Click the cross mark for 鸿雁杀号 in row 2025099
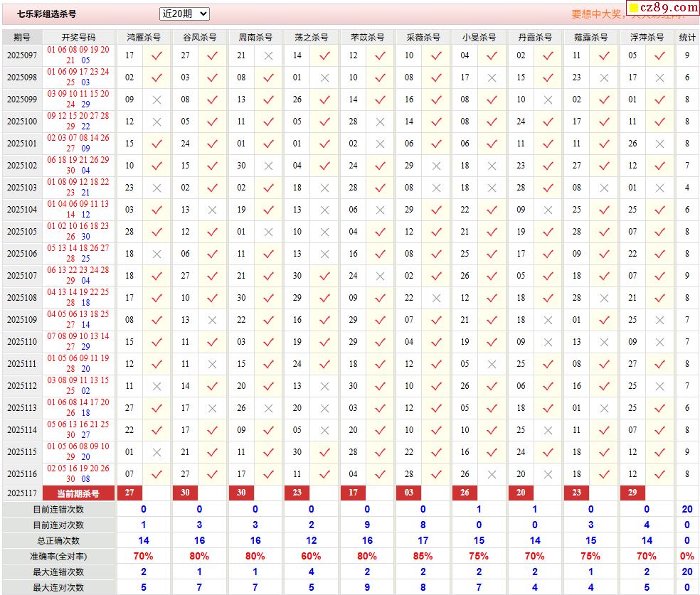This screenshot has width=700, height=595. (157, 100)
